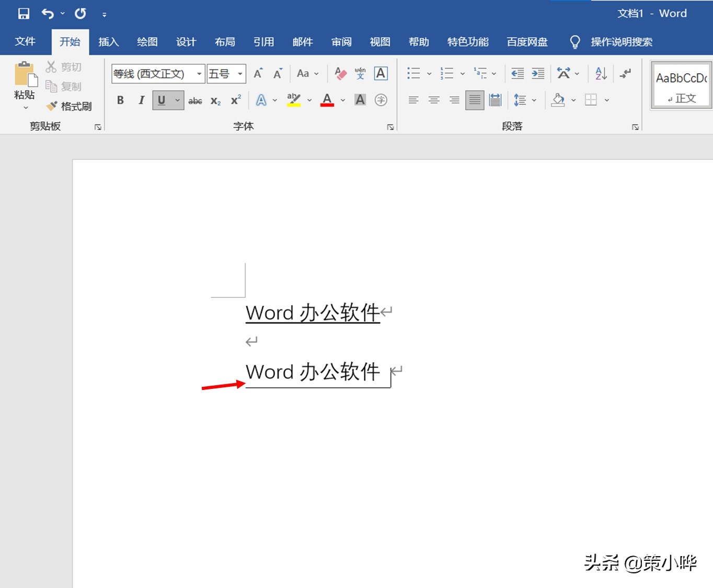Switch to the 绘图 tab
This screenshot has width=713, height=588.
[x=147, y=42]
